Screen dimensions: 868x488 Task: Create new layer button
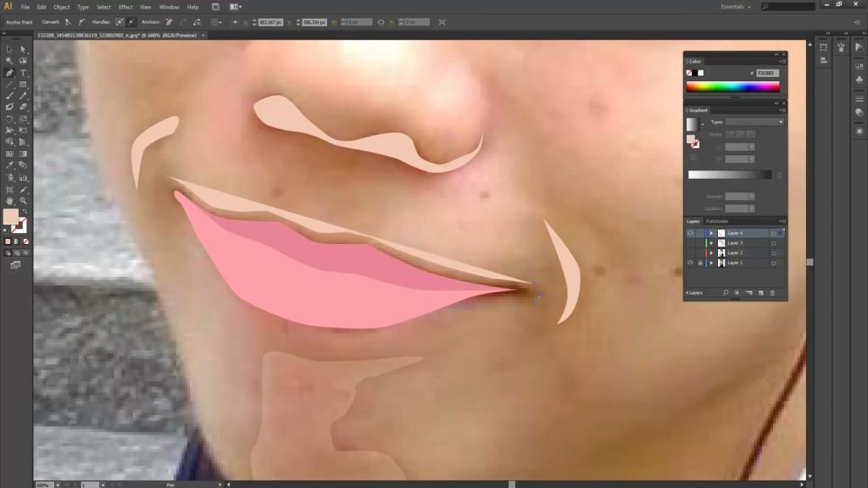point(760,292)
